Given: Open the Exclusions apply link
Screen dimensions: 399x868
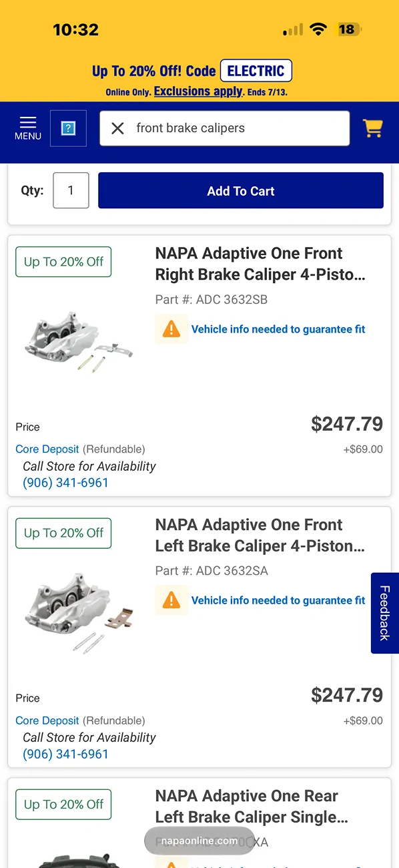Looking at the screenshot, I should click(x=198, y=91).
